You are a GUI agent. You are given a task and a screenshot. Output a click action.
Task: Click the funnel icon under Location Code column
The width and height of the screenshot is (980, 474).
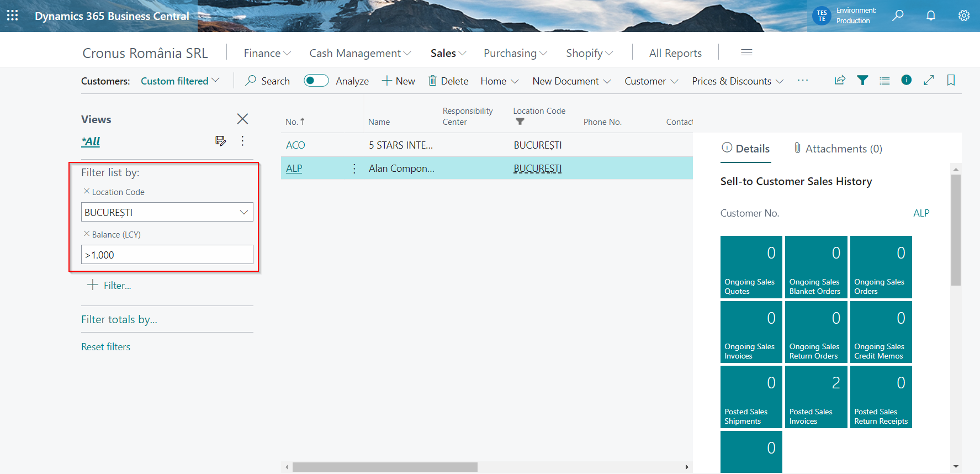[x=520, y=122]
